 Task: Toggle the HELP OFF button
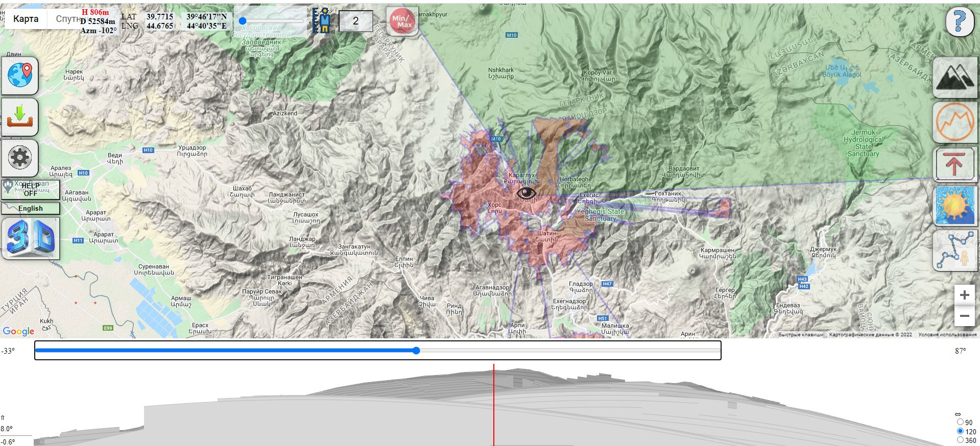(x=31, y=189)
